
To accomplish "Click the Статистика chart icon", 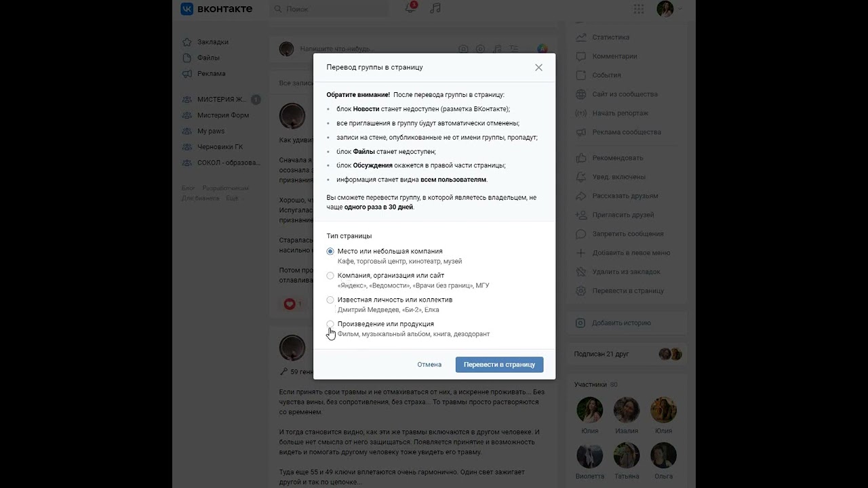I will 580,37.
